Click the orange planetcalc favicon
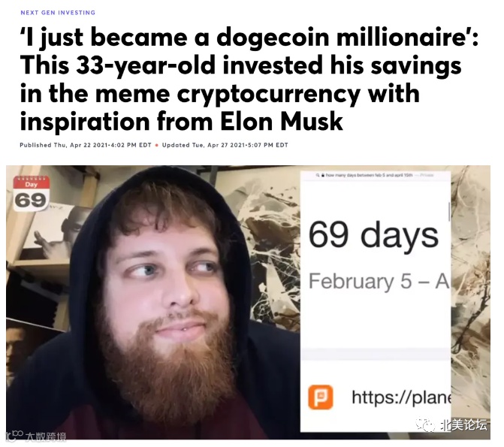This screenshot has width=504, height=447. [321, 397]
